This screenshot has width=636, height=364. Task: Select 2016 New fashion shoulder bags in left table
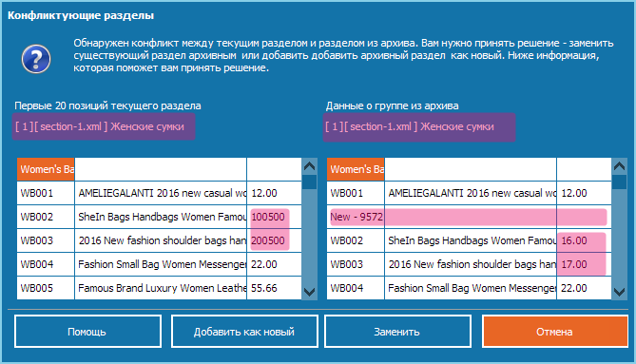161,240
